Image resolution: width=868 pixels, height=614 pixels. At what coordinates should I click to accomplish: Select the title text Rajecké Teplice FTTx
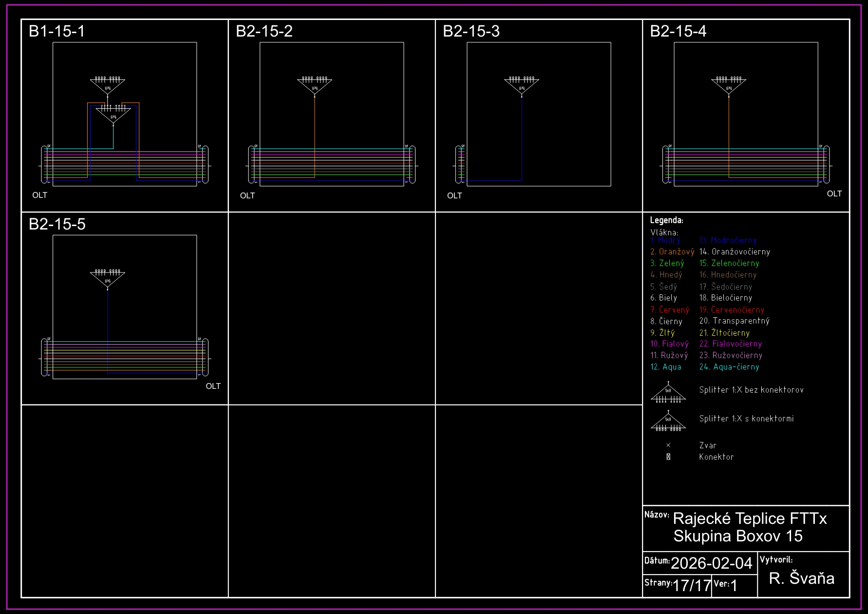tap(750, 518)
